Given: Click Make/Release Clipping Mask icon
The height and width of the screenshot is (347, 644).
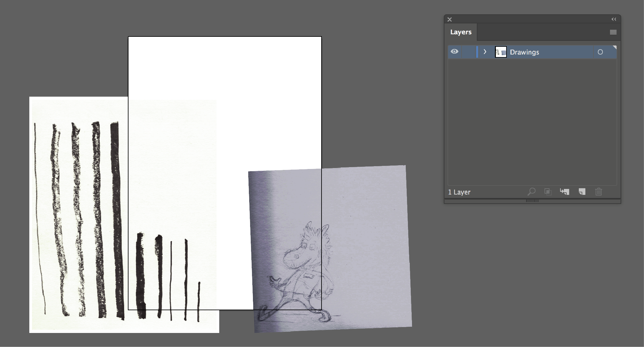Looking at the screenshot, I should [x=548, y=192].
